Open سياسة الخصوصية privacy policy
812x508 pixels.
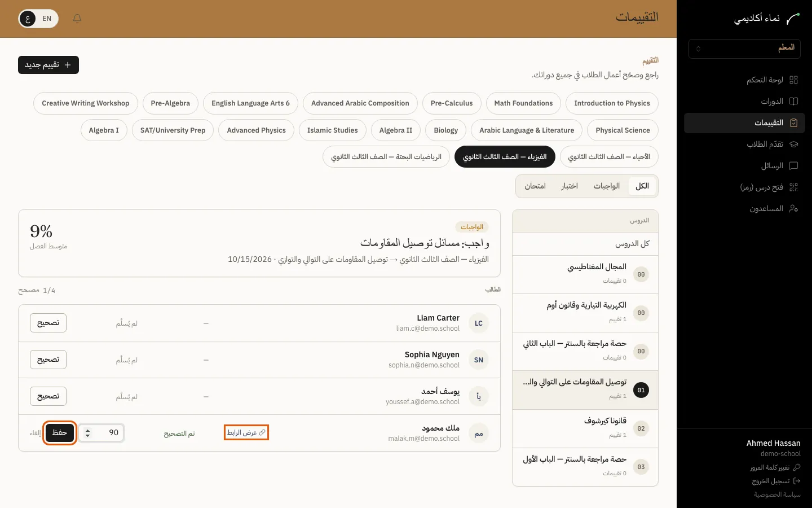click(x=777, y=495)
